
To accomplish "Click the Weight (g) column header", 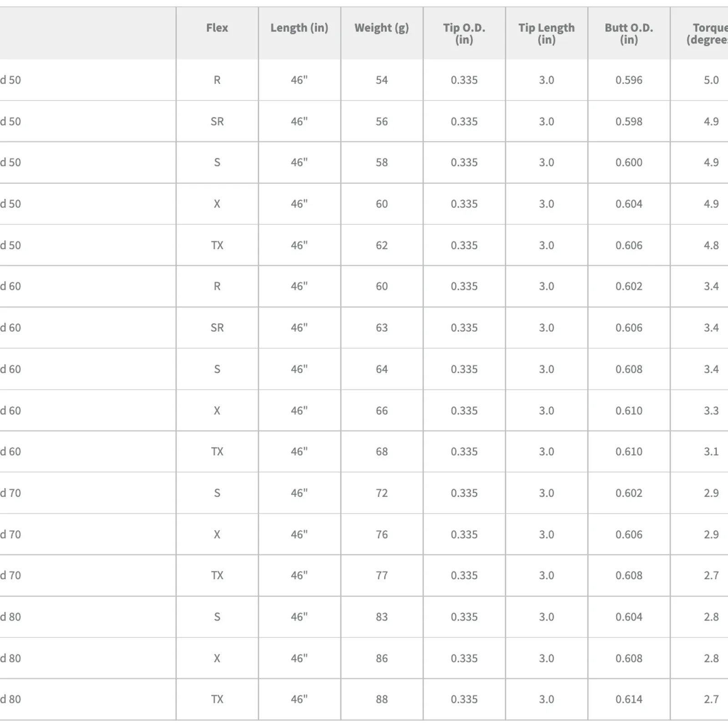I will pos(382,33).
